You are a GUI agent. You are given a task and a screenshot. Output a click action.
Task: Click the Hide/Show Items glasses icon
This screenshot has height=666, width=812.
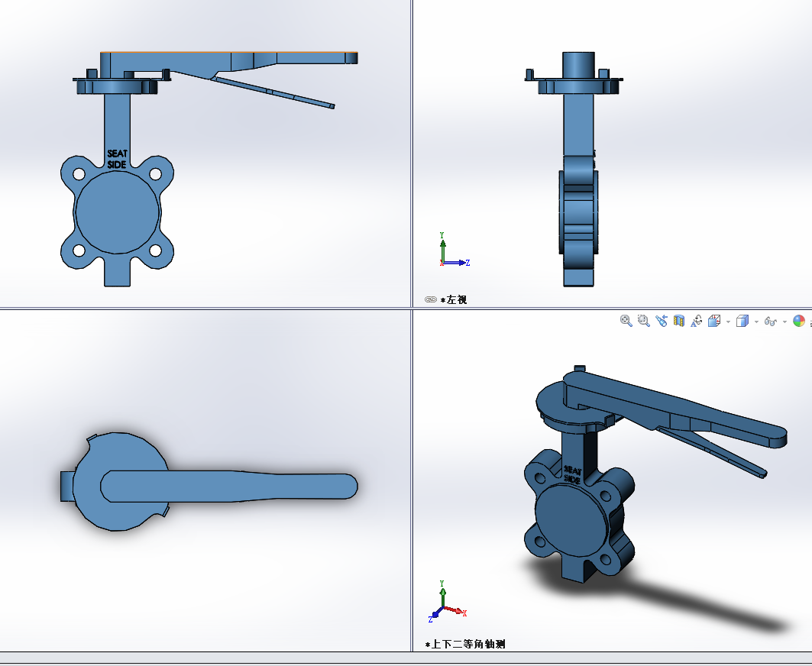coord(771,322)
